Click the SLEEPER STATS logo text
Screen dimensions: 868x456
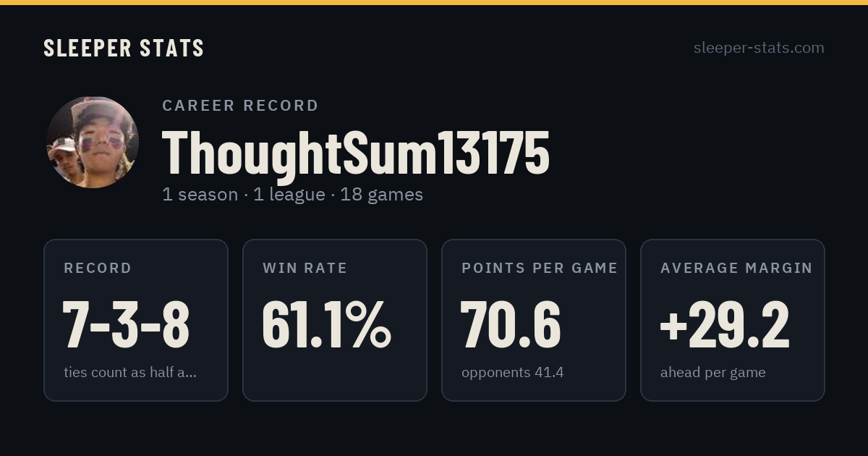(124, 48)
